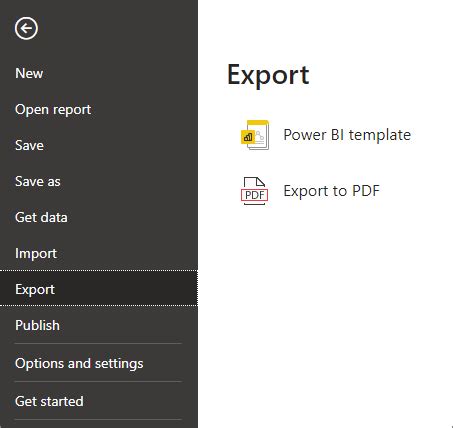Open the Publish menu entry
Screen dimensions: 453x428
37,325
